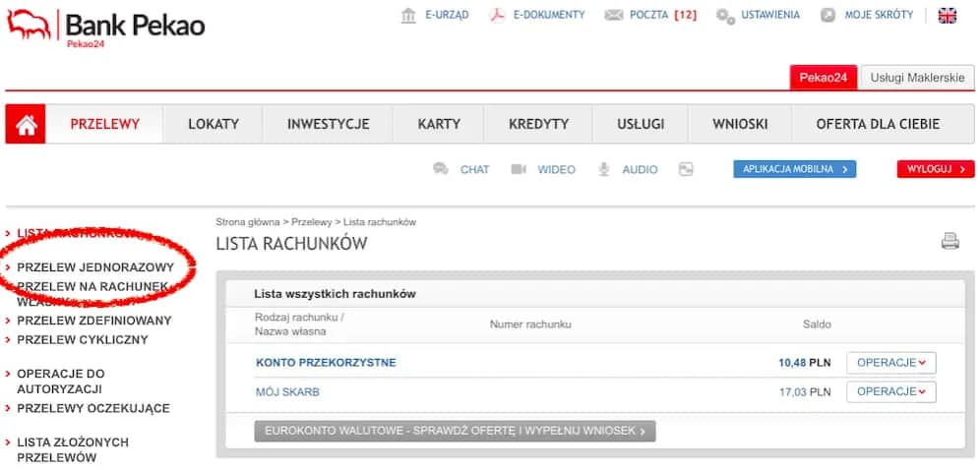Screen dimensions: 980x470
Task: Select the Pekao24 tab
Action: [x=824, y=78]
